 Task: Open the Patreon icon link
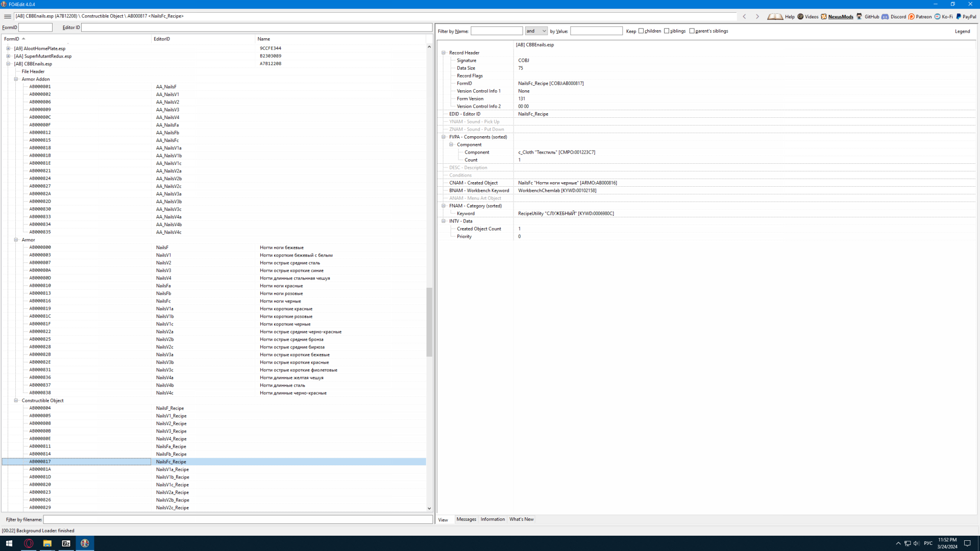point(911,16)
